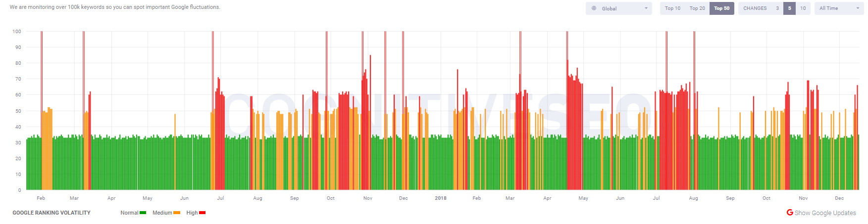This screenshot has width=868, height=224.
Task: Set changes threshold to 5
Action: [789, 8]
